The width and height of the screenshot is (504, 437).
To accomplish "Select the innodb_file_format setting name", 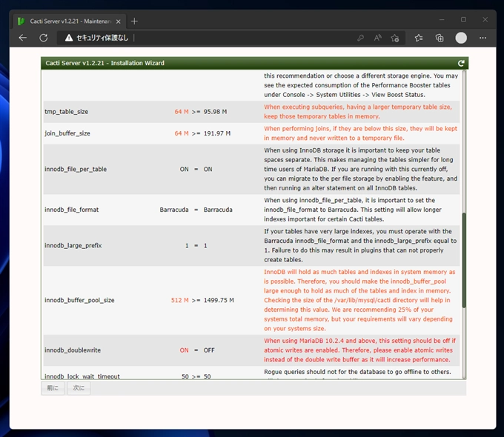I will [71, 210].
